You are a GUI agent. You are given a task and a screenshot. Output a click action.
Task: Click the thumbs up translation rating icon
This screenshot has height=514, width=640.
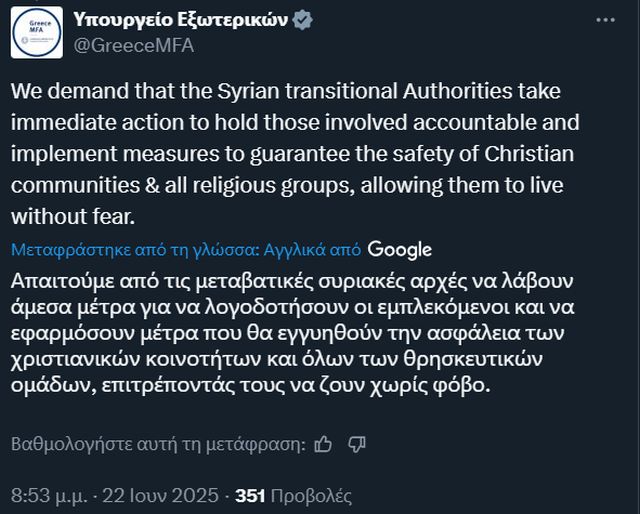pos(323,443)
